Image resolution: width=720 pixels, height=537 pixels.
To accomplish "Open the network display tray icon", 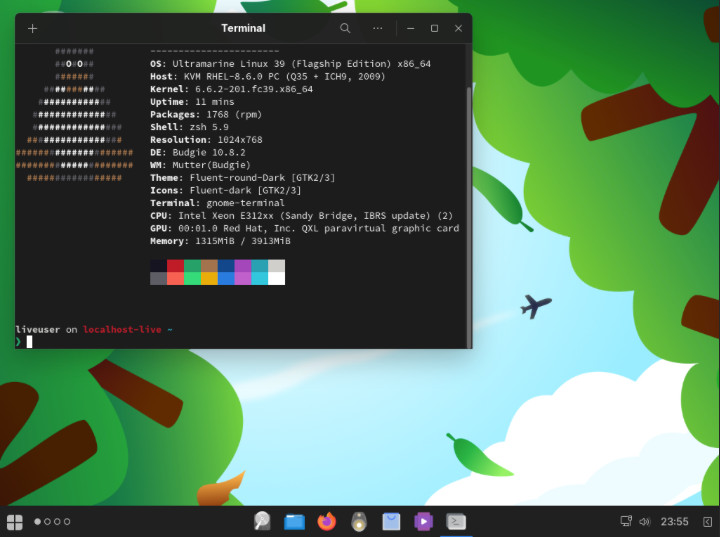I will pos(626,521).
